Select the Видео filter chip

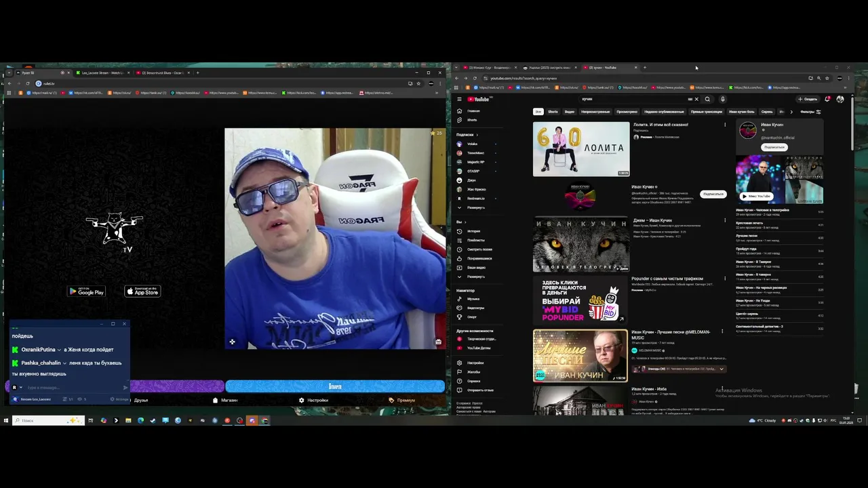click(x=570, y=112)
